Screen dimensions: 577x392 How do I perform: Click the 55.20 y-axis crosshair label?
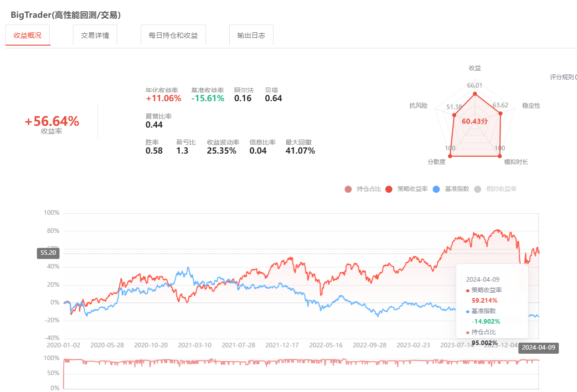(x=48, y=252)
